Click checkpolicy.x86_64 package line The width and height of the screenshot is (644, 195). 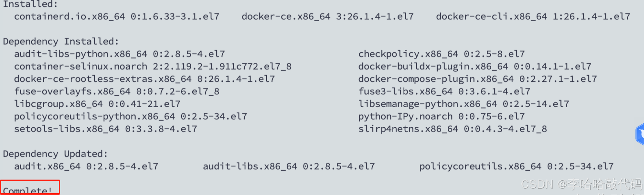[x=442, y=54]
